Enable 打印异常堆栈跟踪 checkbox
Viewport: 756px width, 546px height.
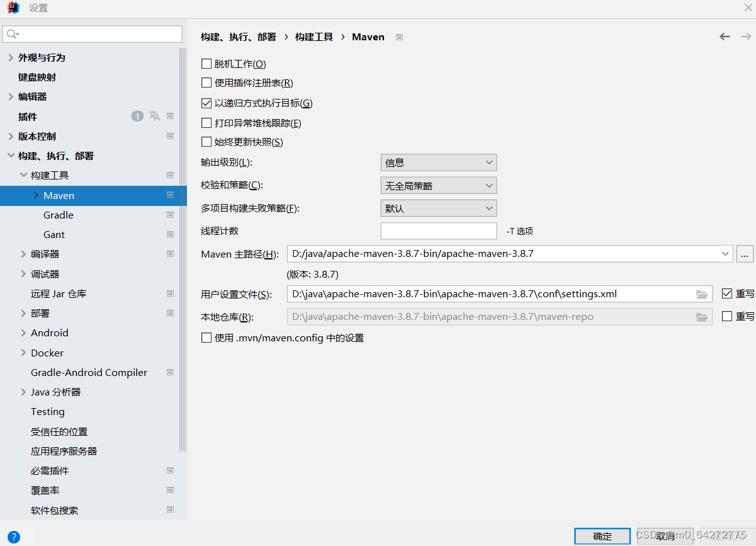point(206,123)
